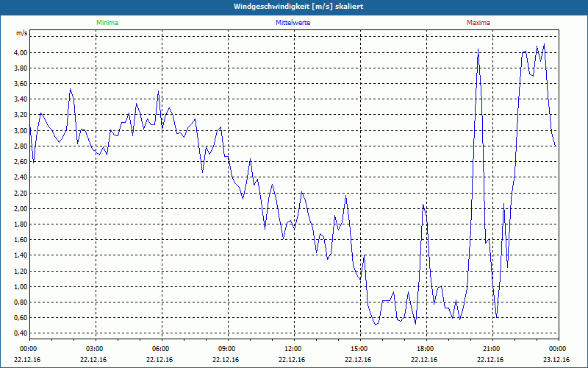The width and height of the screenshot is (588, 368).
Task: Click the 21:00 time axis label
Action: 490,349
